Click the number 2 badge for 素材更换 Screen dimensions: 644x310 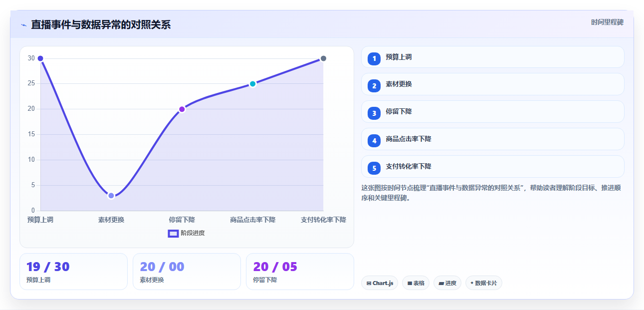coord(374,86)
